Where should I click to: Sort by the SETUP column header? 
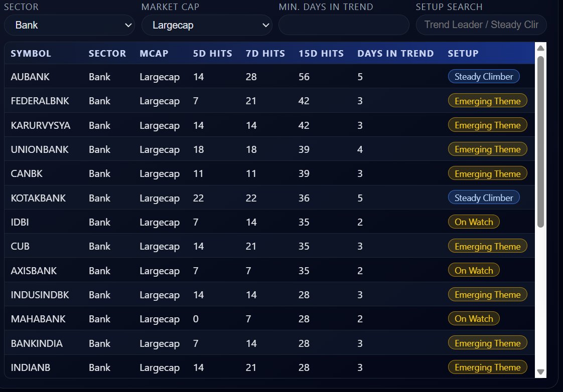[x=463, y=54]
